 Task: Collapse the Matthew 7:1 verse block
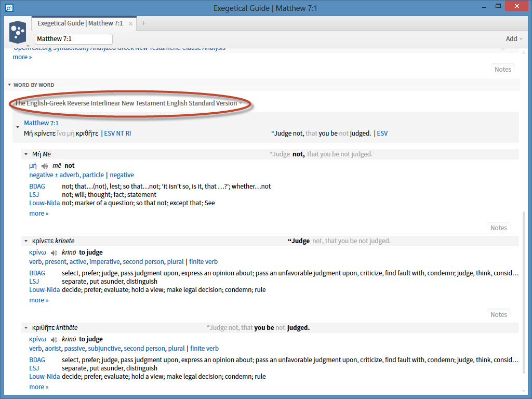coord(18,127)
